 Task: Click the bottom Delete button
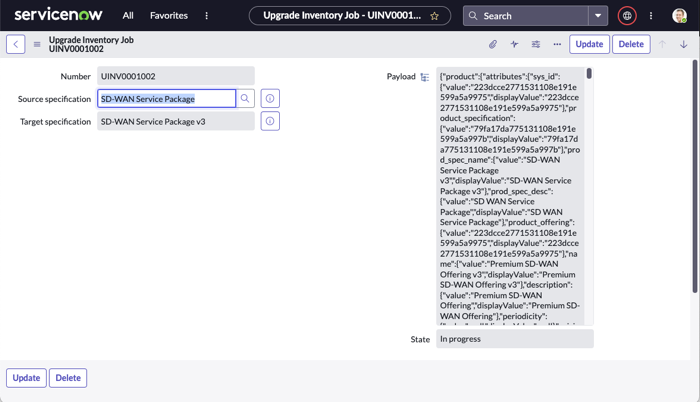pos(68,378)
